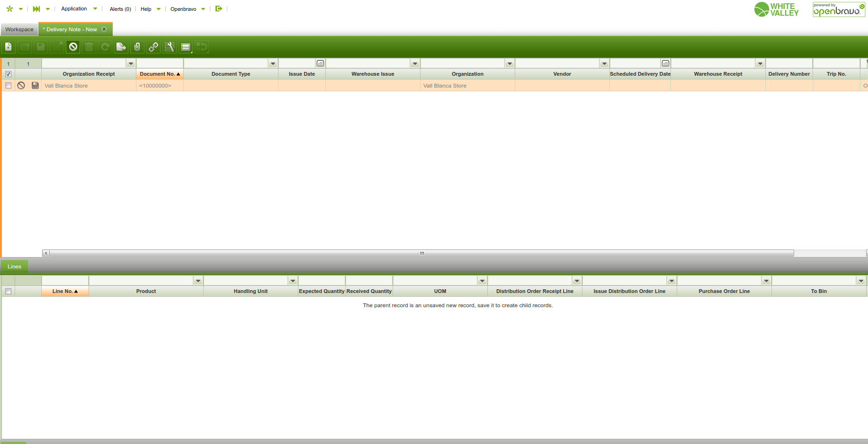Export grid to spreadsheet icon
Screen dimensions: 868x444
[x=121, y=47]
